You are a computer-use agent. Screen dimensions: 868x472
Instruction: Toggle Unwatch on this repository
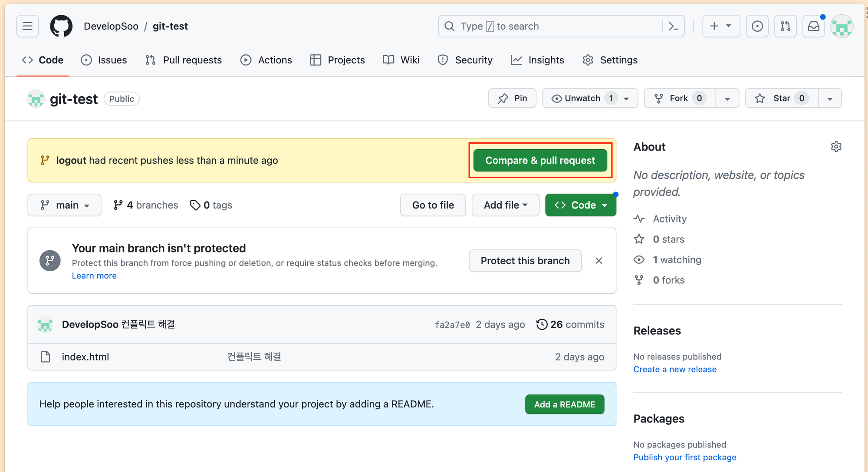point(582,98)
